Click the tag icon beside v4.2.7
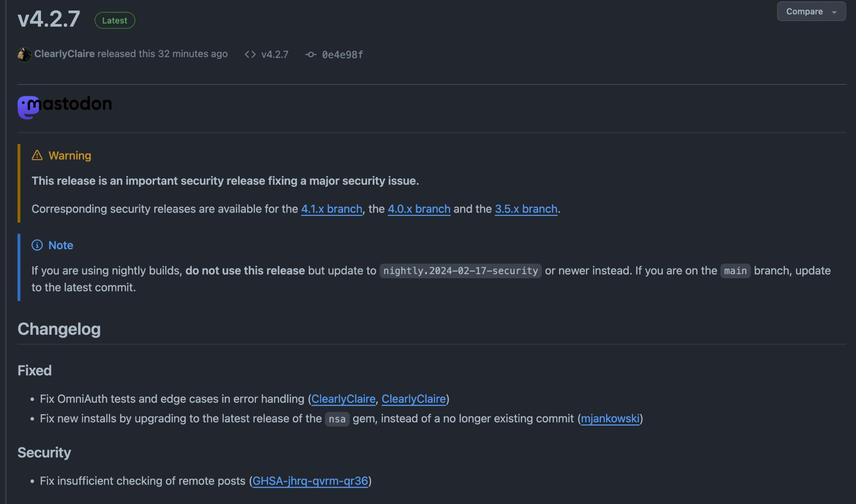 (x=250, y=54)
